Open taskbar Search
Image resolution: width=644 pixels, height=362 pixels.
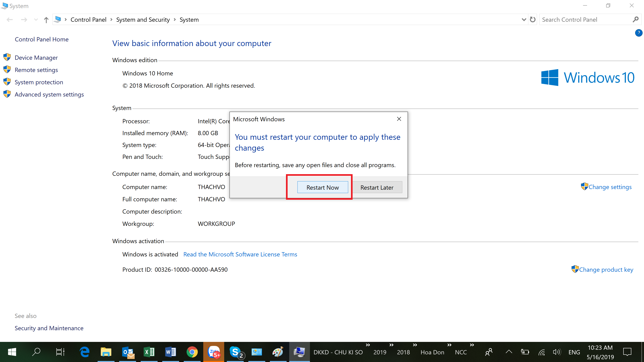[x=36, y=352]
